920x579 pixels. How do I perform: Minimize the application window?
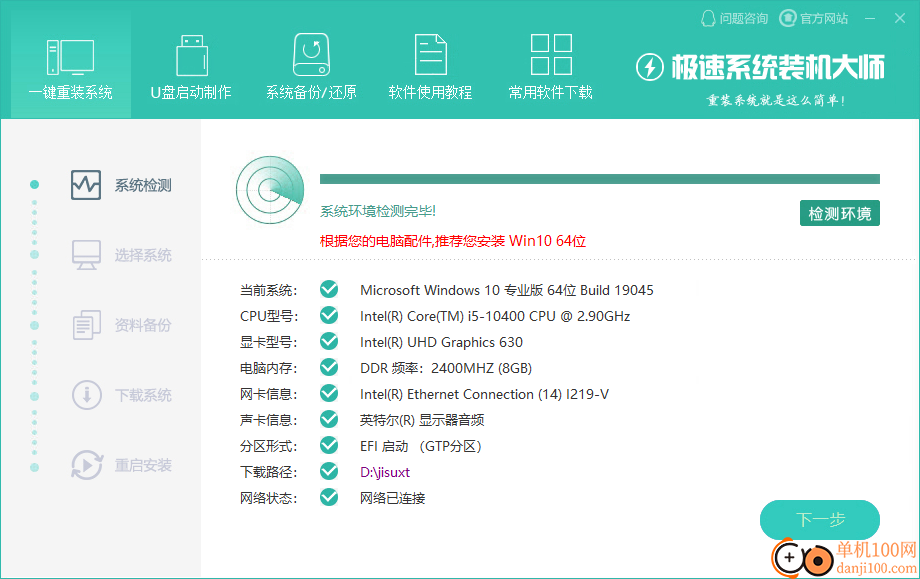coord(870,19)
